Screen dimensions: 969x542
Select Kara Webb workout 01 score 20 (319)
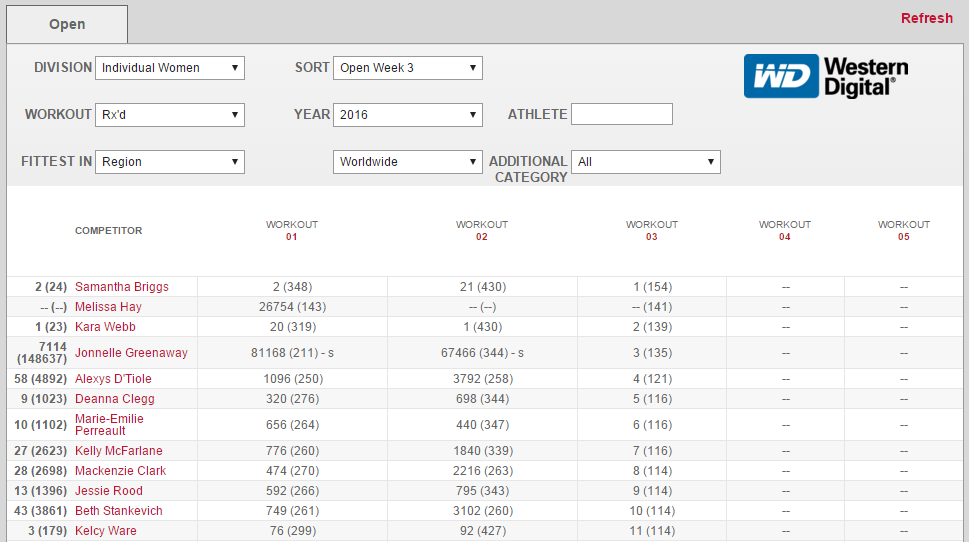coord(292,327)
